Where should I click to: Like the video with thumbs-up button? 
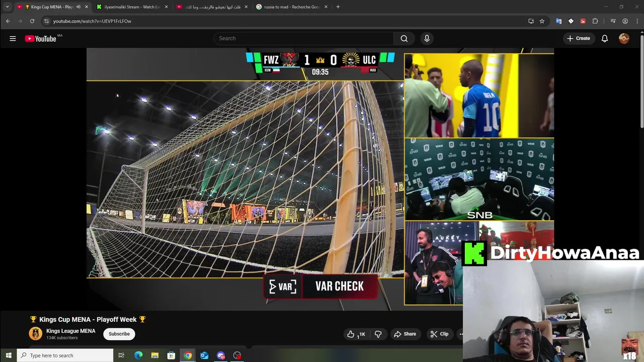pos(356,334)
